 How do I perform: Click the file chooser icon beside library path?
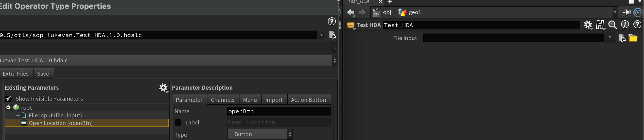[x=332, y=35]
